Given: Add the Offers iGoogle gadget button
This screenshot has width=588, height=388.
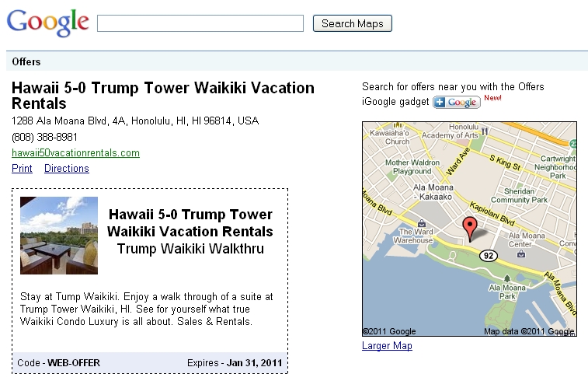Looking at the screenshot, I should (x=457, y=102).
